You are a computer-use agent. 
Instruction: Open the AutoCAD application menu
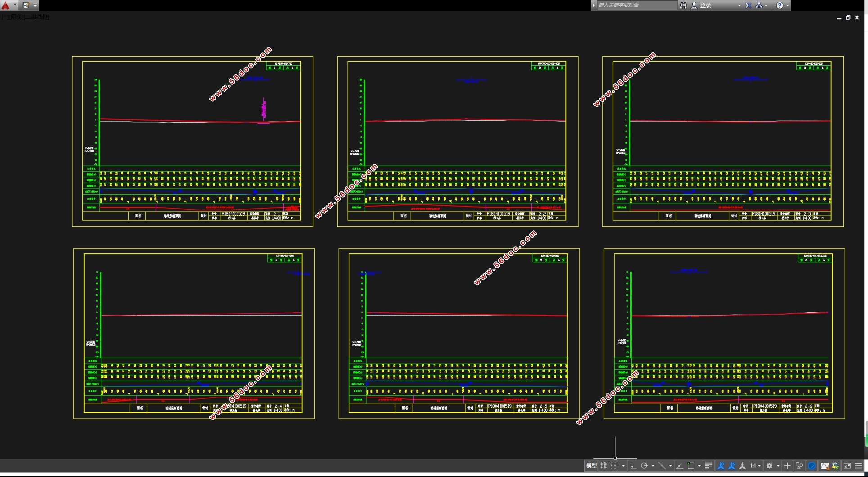click(6, 5)
